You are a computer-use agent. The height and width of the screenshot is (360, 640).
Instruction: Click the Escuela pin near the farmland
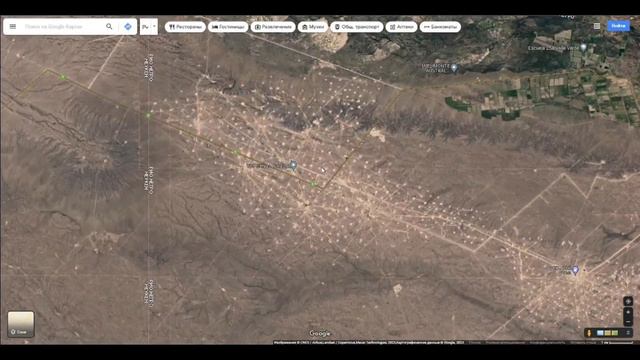[584, 47]
